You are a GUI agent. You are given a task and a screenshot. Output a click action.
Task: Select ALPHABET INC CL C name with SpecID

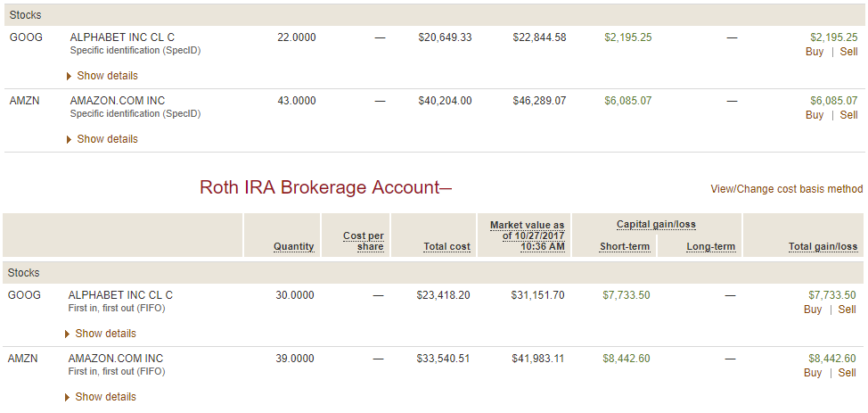(x=122, y=37)
